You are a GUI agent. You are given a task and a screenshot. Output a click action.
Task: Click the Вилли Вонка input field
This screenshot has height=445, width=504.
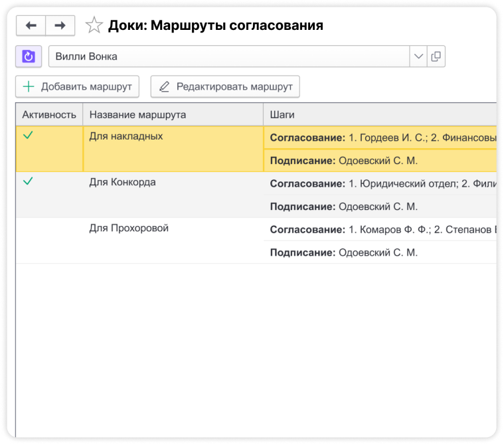point(229,56)
